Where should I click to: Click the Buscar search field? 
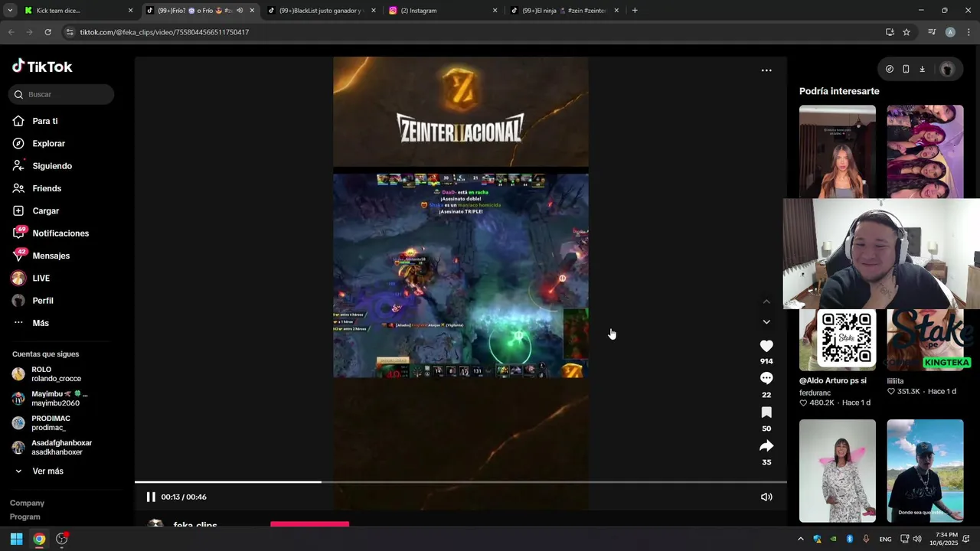[x=61, y=94]
